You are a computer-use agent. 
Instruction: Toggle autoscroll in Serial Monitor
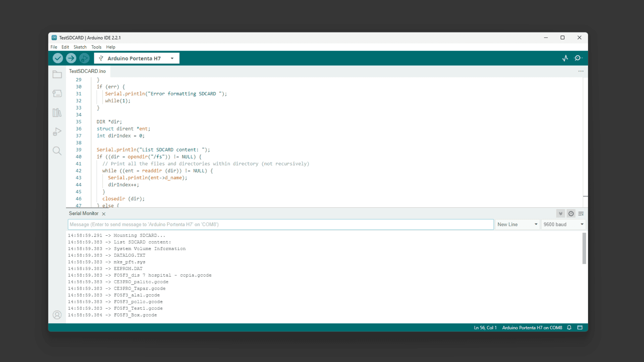[560, 214]
